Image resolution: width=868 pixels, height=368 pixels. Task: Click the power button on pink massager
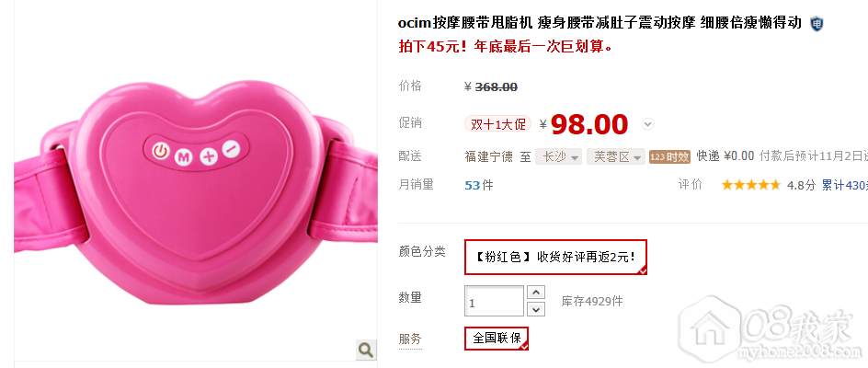159,151
